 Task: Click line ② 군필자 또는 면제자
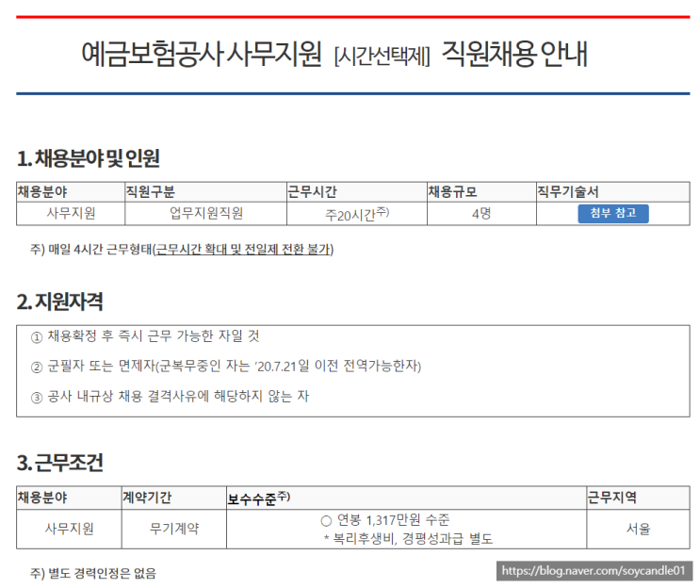[226, 367]
